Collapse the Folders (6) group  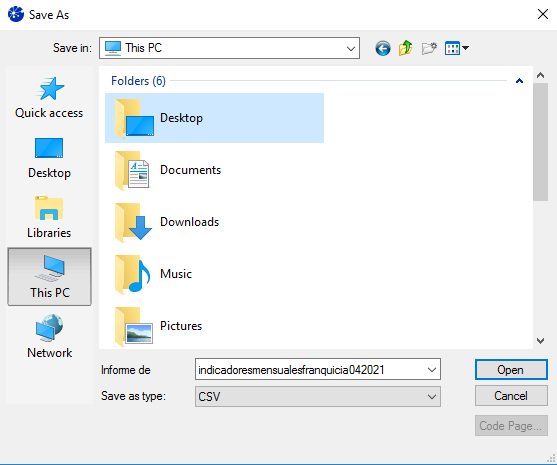click(519, 81)
